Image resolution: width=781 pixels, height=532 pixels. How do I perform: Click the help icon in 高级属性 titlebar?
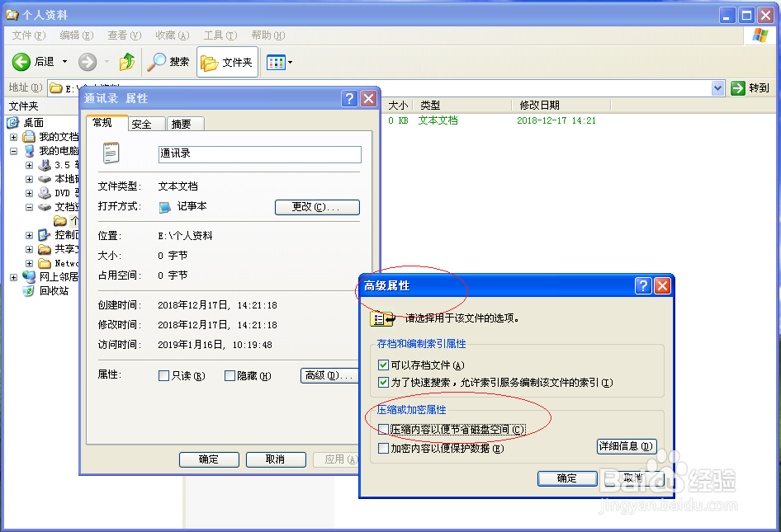point(643,285)
